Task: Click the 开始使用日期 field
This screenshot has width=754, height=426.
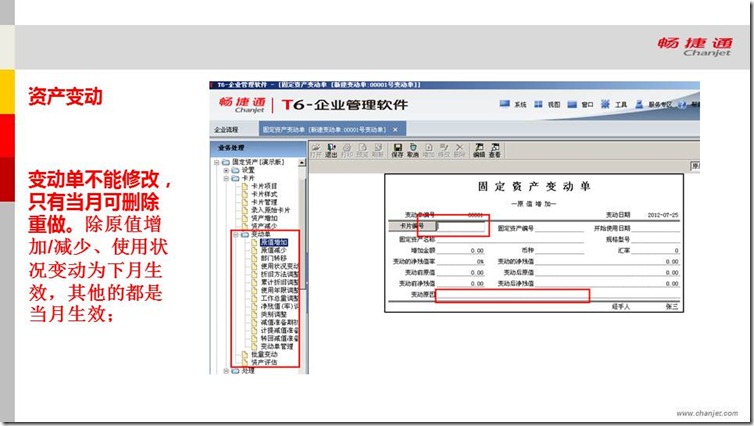Action: click(655, 228)
